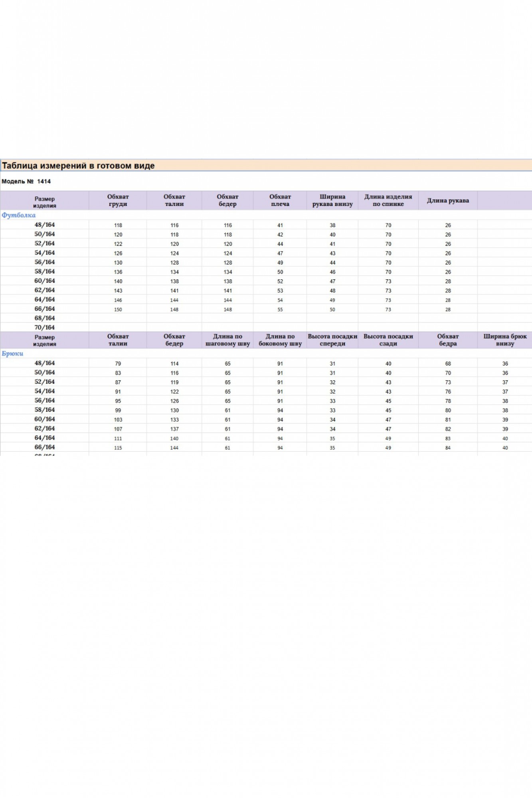The width and height of the screenshot is (532, 798).
Task: Click chest value 118 for Футболка size 48/164
Action: click(118, 225)
